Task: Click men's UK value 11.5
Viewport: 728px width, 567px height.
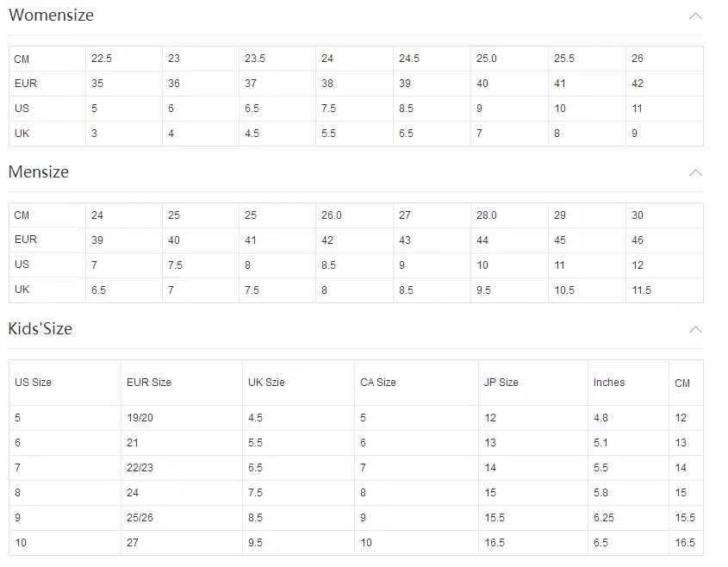Action: [x=642, y=290]
